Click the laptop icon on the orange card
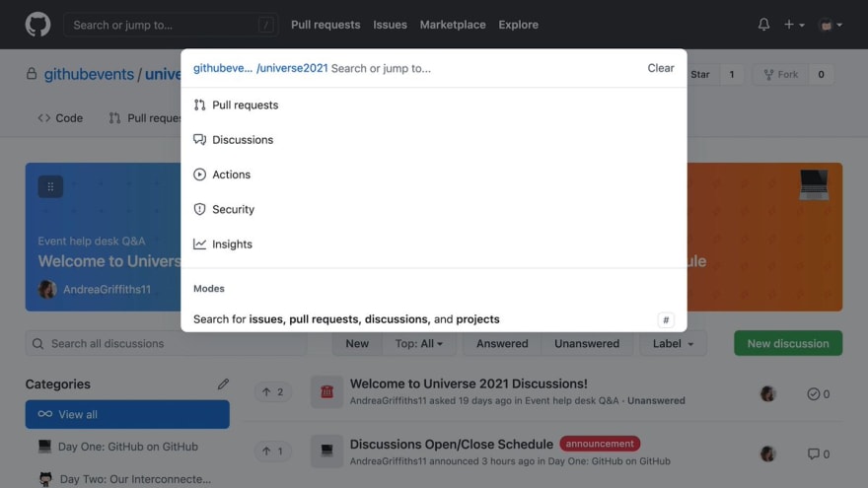Image resolution: width=868 pixels, height=488 pixels. click(x=814, y=184)
